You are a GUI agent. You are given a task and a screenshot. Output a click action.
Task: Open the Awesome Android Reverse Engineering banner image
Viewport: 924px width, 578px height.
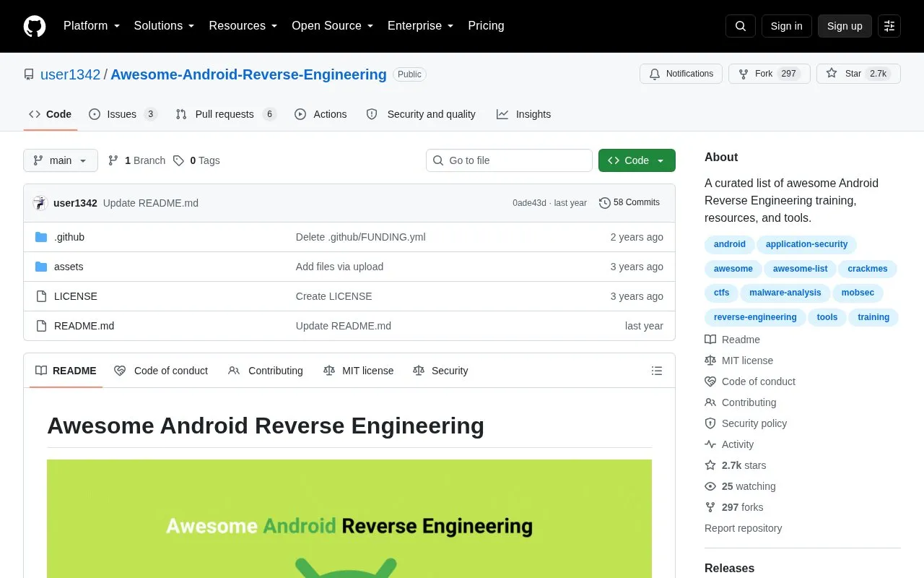pos(349,519)
